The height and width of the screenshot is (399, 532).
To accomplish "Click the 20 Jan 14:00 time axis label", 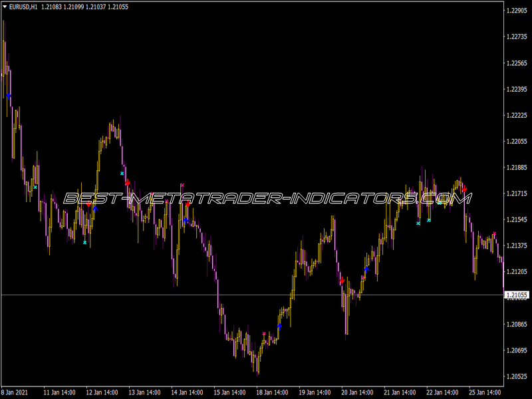I will pyautogui.click(x=357, y=392).
